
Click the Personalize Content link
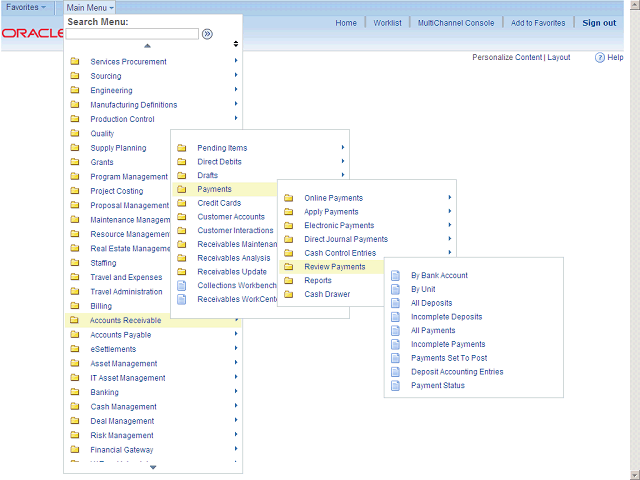(x=507, y=57)
